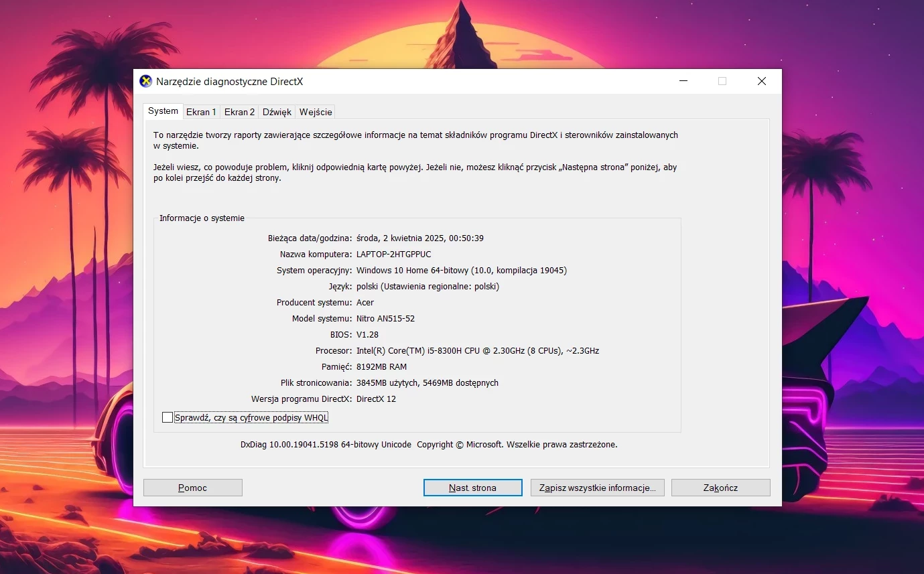Click the date value środa, 2 kwietnia 2025
Viewport: 924px width, 574px height.
click(420, 238)
